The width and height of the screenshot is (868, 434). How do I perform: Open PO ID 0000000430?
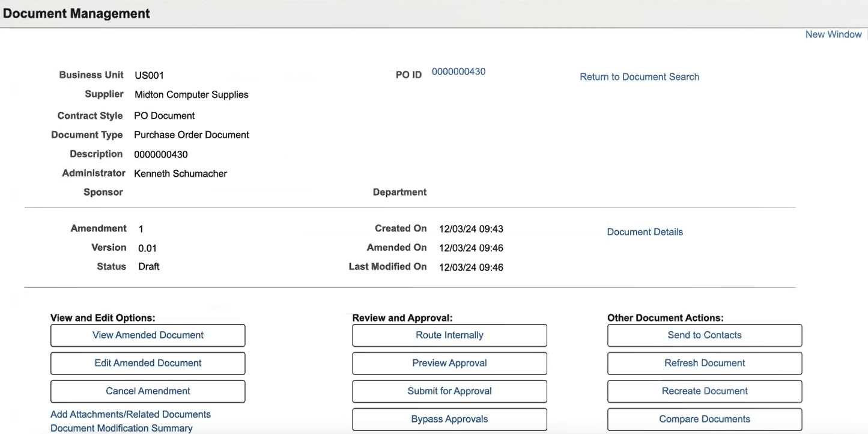tap(458, 71)
